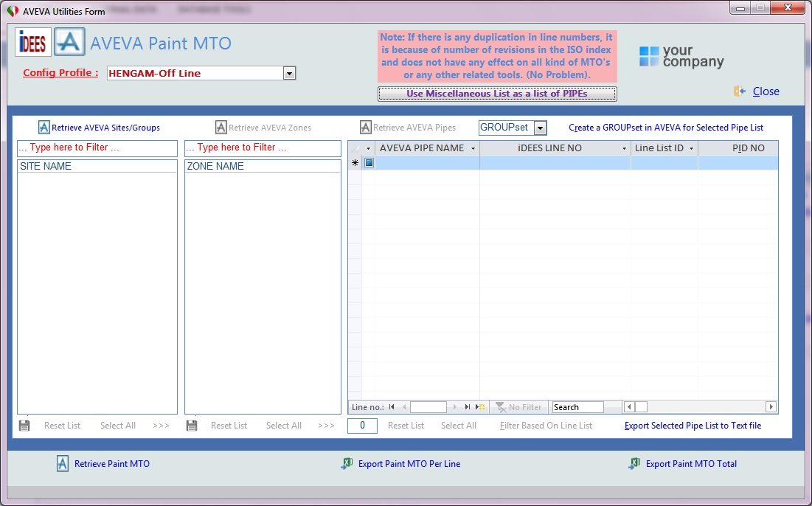Expand the GROUPset combo box
Viewport: 812px width, 506px height.
[x=540, y=128]
